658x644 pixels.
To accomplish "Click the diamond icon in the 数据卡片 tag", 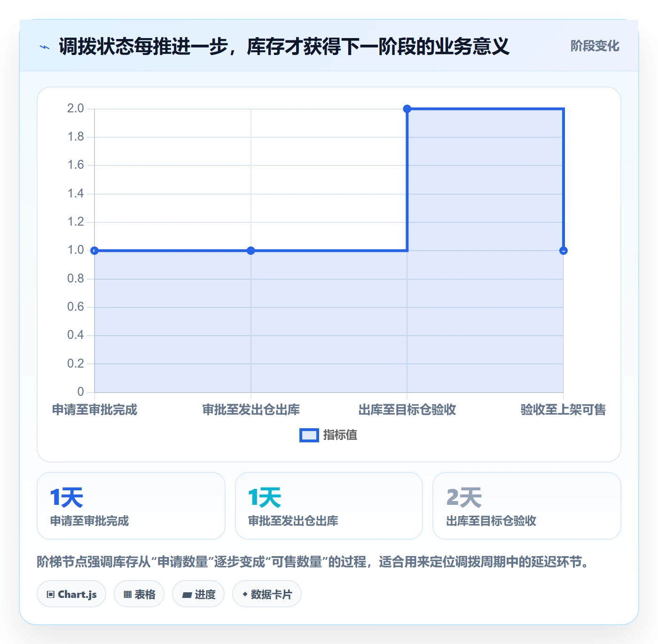I will [x=245, y=594].
